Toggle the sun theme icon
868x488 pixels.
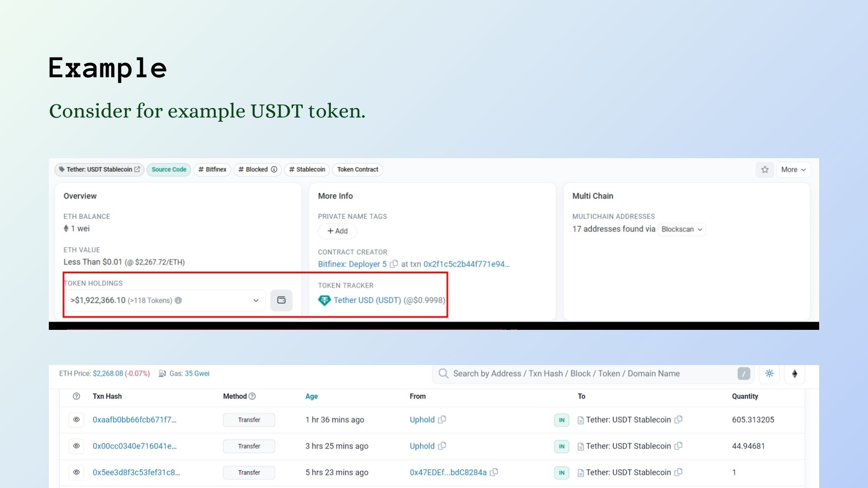click(x=769, y=374)
